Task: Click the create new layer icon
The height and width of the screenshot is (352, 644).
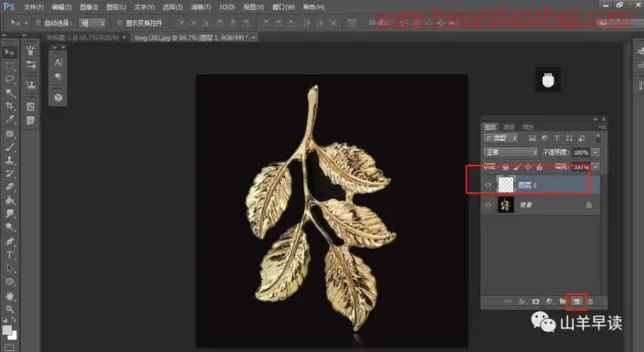Action: pyautogui.click(x=576, y=302)
